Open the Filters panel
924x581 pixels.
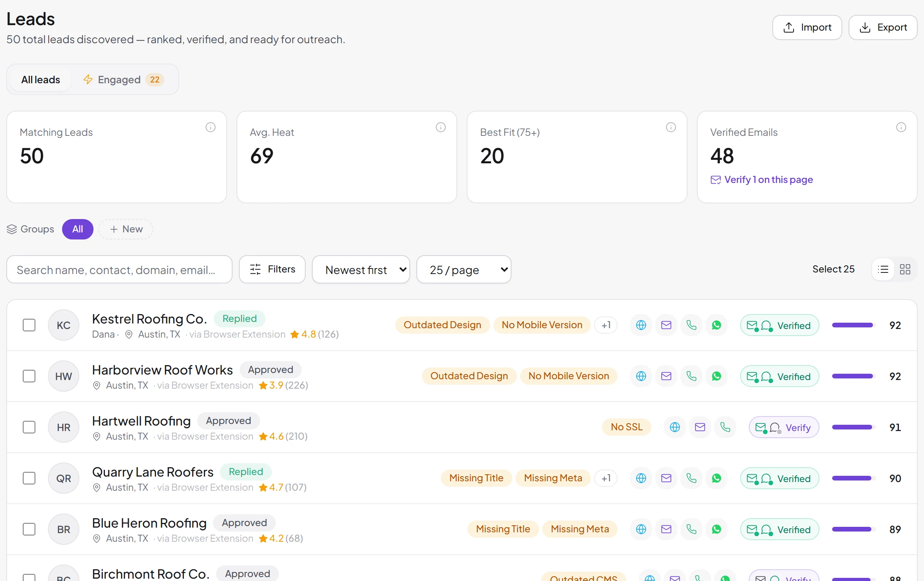(272, 269)
